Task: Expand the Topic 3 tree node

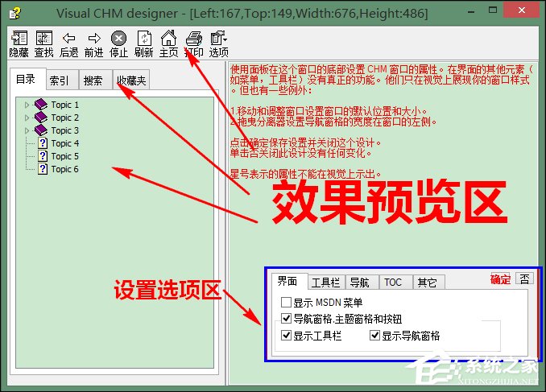Action: [x=27, y=130]
